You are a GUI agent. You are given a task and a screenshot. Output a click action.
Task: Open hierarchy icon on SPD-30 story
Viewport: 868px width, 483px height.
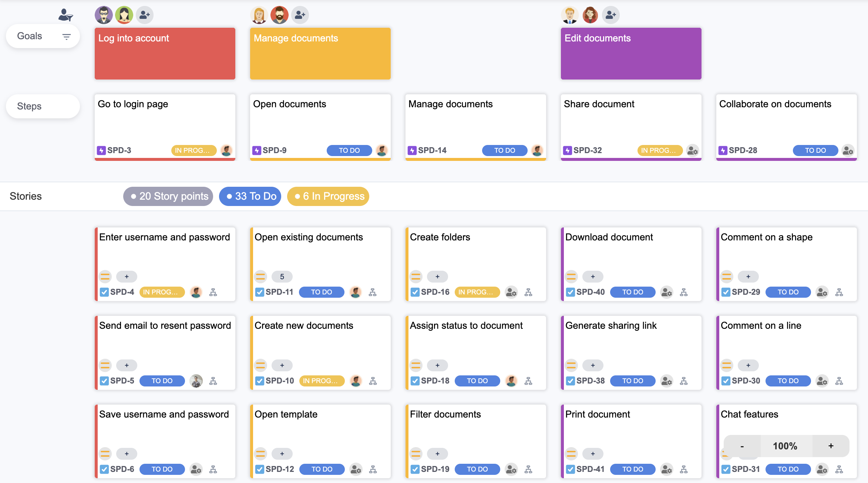[839, 381]
